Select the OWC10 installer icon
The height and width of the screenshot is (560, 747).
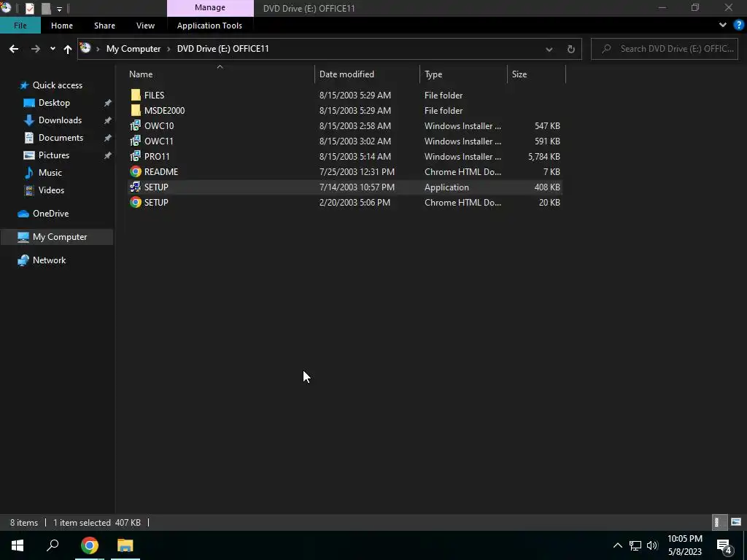point(136,125)
